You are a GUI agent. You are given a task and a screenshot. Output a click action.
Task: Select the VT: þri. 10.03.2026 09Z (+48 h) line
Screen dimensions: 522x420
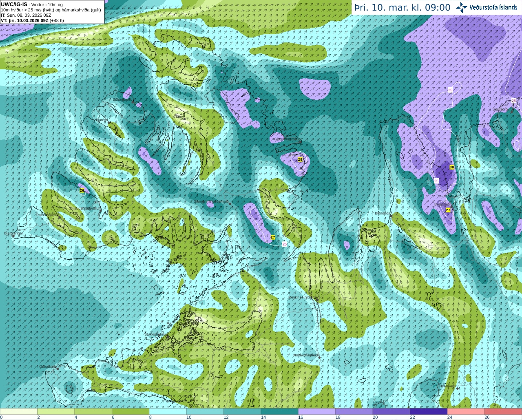[32, 20]
